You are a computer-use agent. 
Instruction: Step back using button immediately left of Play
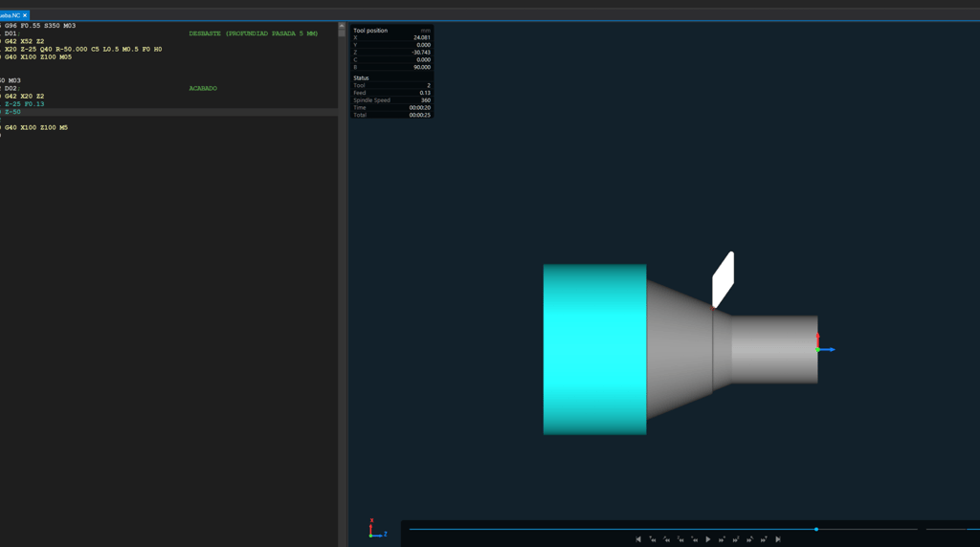point(695,539)
